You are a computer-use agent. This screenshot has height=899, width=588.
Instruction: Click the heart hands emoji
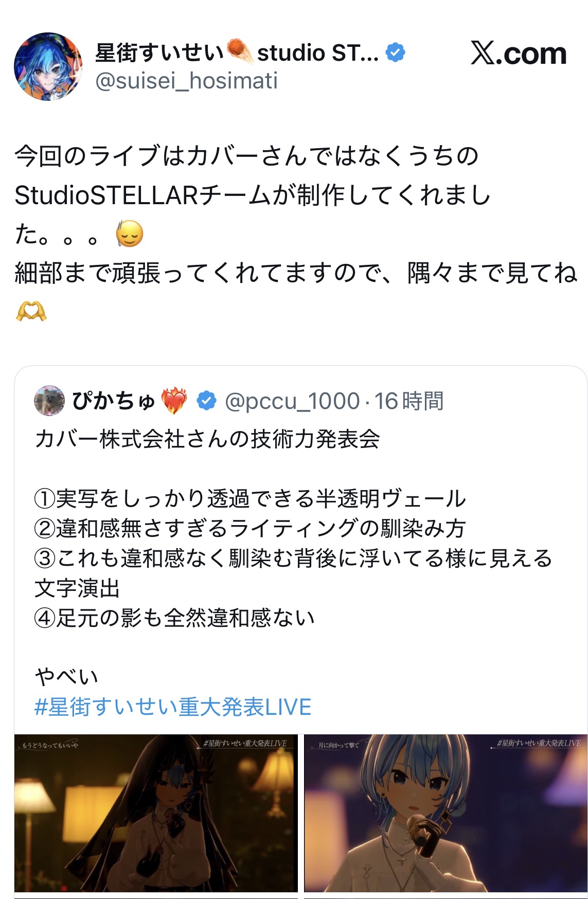tap(31, 311)
